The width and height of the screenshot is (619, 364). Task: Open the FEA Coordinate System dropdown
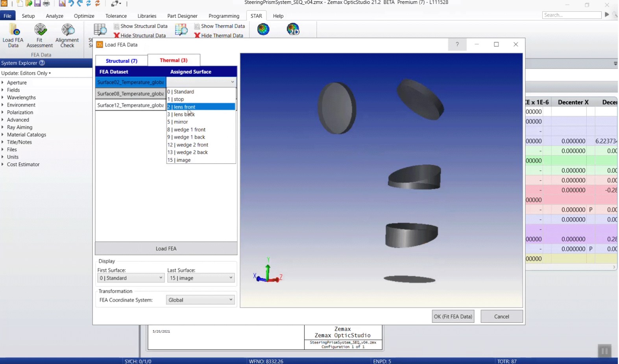pos(200,300)
